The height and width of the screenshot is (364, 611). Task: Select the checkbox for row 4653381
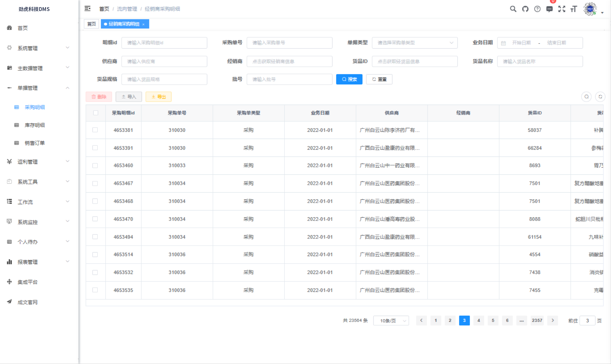pos(96,130)
